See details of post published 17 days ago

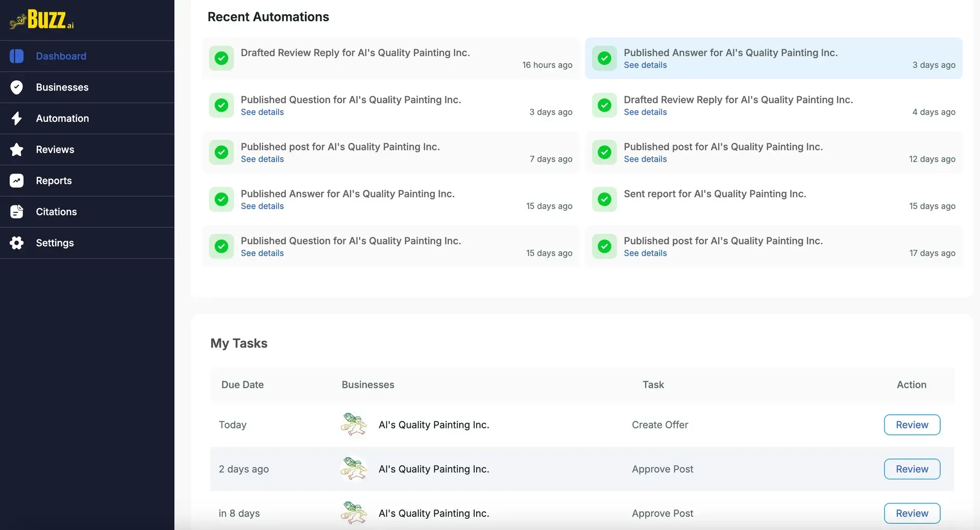645,253
